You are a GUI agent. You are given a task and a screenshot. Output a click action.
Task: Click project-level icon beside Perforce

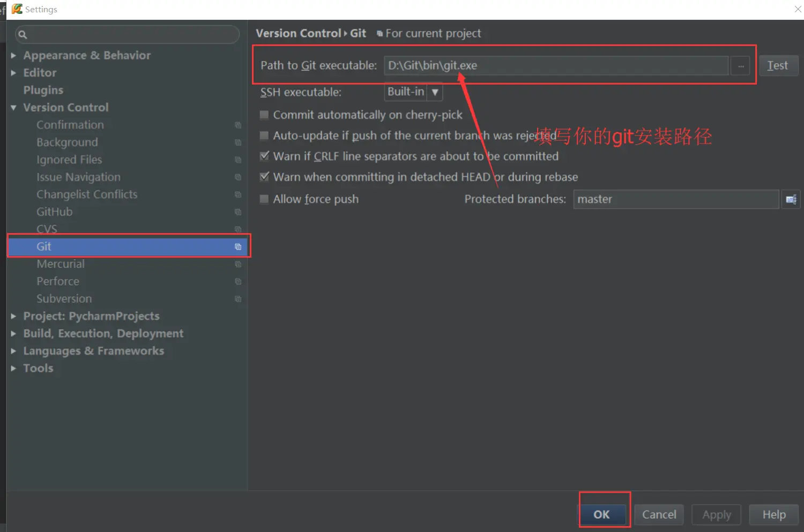click(238, 282)
